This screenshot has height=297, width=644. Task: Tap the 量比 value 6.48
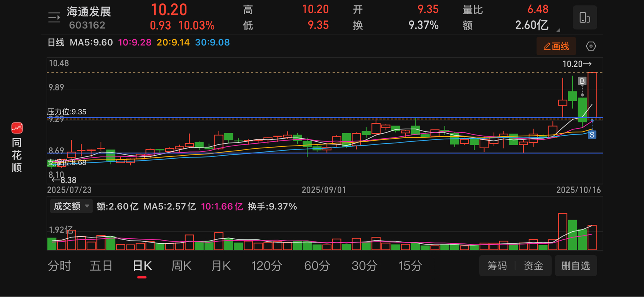tap(538, 9)
